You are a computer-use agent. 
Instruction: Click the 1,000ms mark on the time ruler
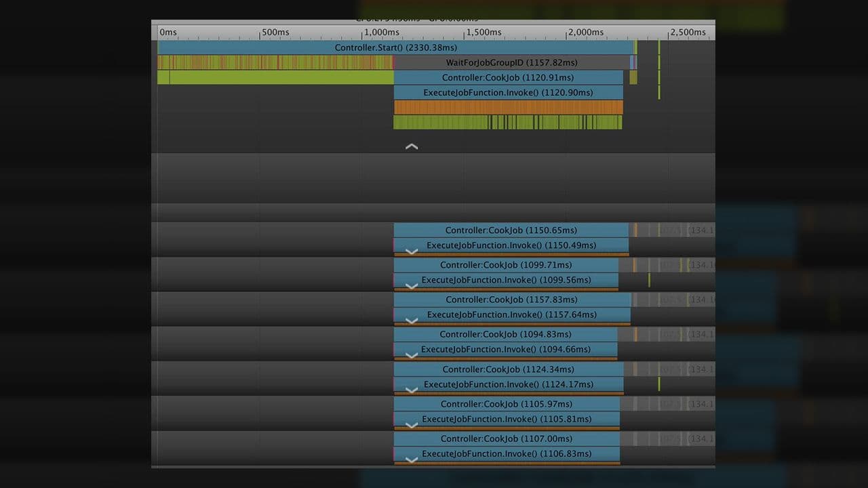tap(381, 32)
